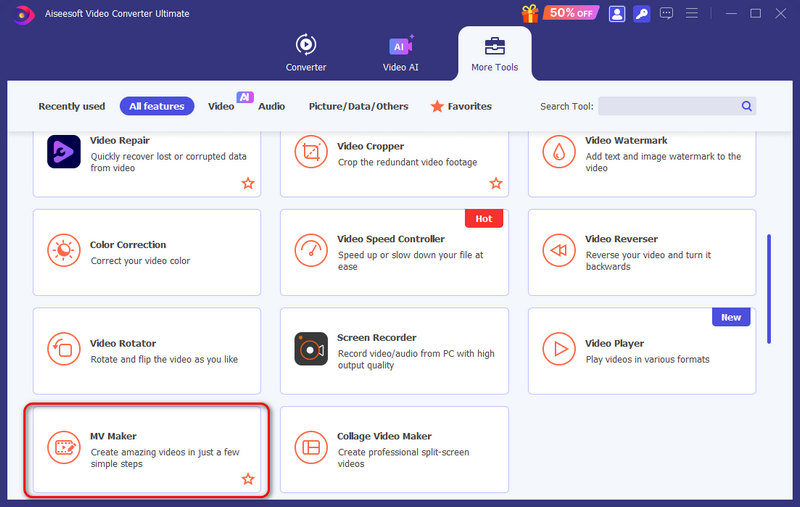Open the Video Watermark tool icon
The height and width of the screenshot is (507, 800).
pos(559,152)
